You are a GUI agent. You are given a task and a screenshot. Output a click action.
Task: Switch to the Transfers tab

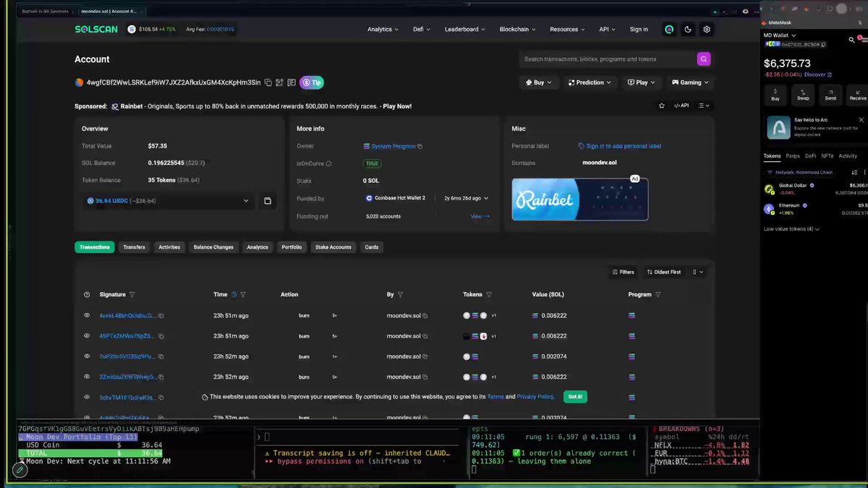134,247
